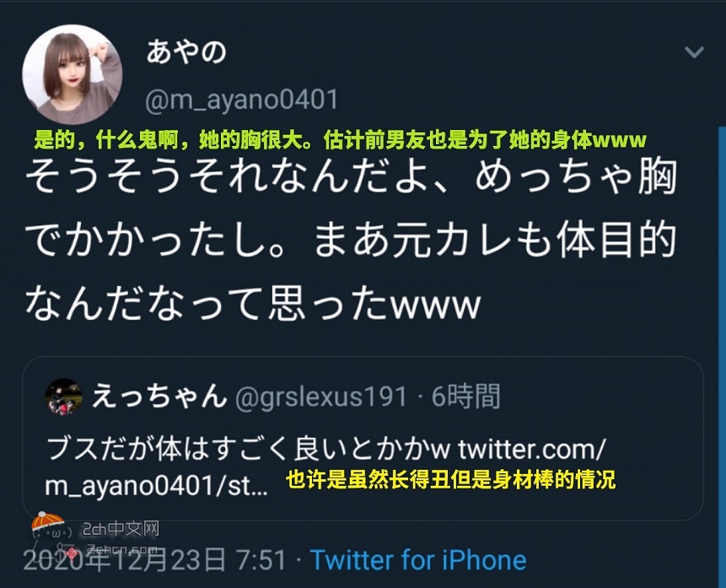Open the @m_ayano0401 handle
The image size is (726, 588).
[242, 100]
